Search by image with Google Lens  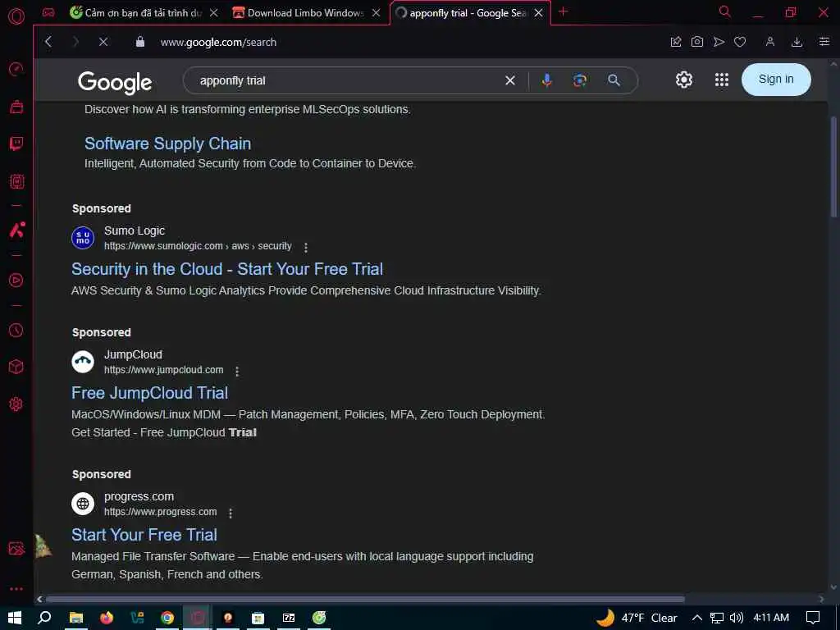[580, 80]
